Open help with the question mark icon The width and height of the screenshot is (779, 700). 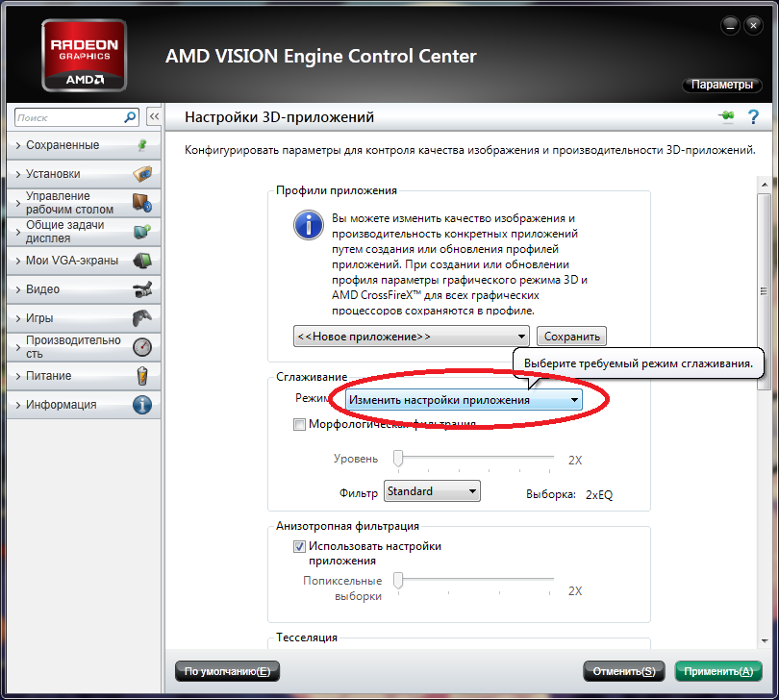(x=753, y=117)
